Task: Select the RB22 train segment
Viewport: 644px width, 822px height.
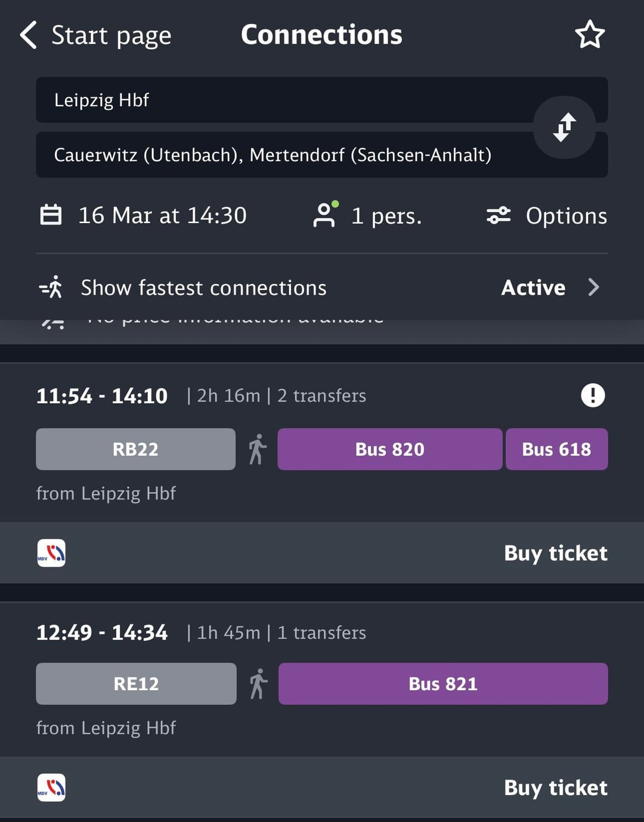Action: coord(135,449)
